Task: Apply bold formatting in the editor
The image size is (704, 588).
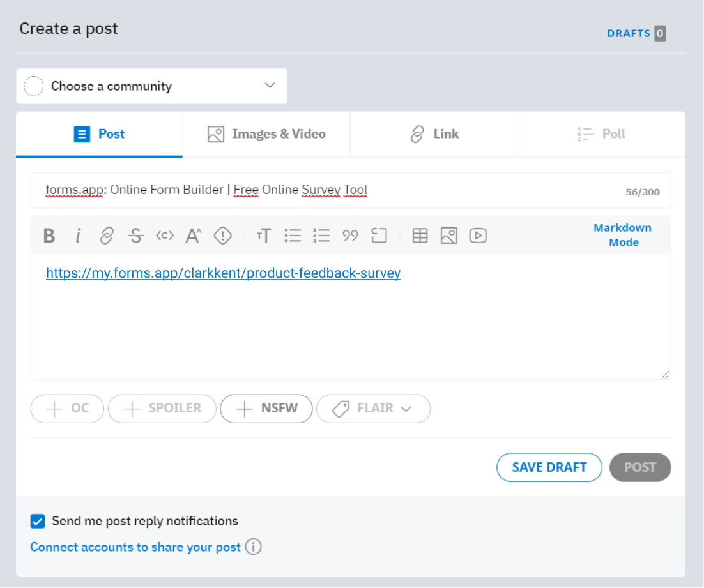Action: point(49,236)
